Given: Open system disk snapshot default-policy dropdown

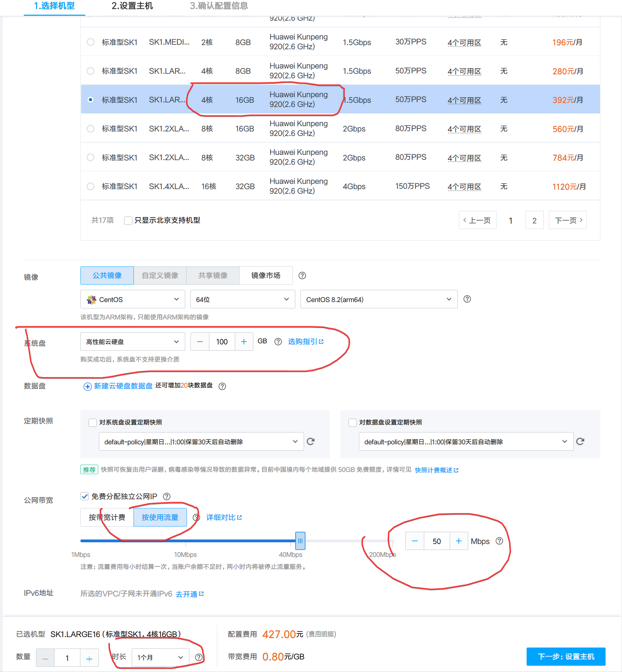Looking at the screenshot, I should (x=201, y=442).
